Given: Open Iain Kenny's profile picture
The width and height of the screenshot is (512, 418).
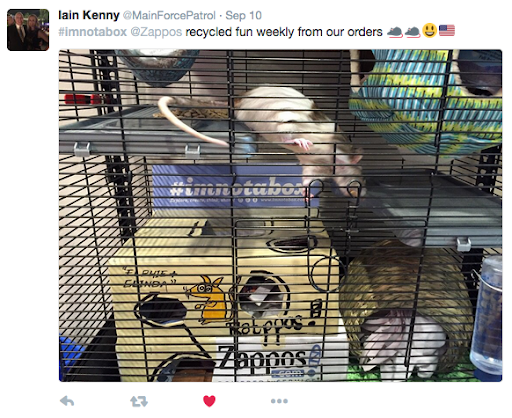Looking at the screenshot, I should [x=28, y=30].
